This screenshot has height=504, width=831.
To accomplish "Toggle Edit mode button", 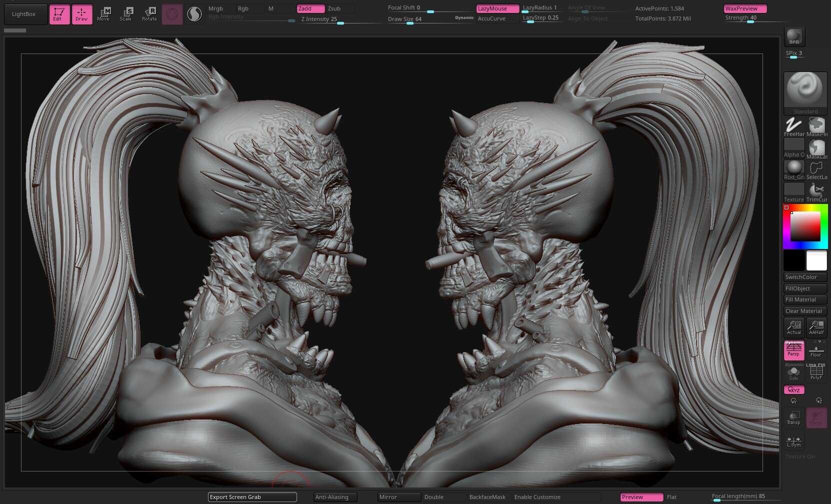I will click(x=59, y=14).
